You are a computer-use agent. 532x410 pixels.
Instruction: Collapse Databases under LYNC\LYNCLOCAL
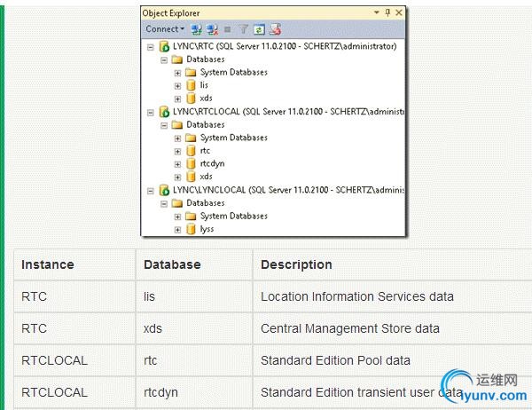click(164, 204)
